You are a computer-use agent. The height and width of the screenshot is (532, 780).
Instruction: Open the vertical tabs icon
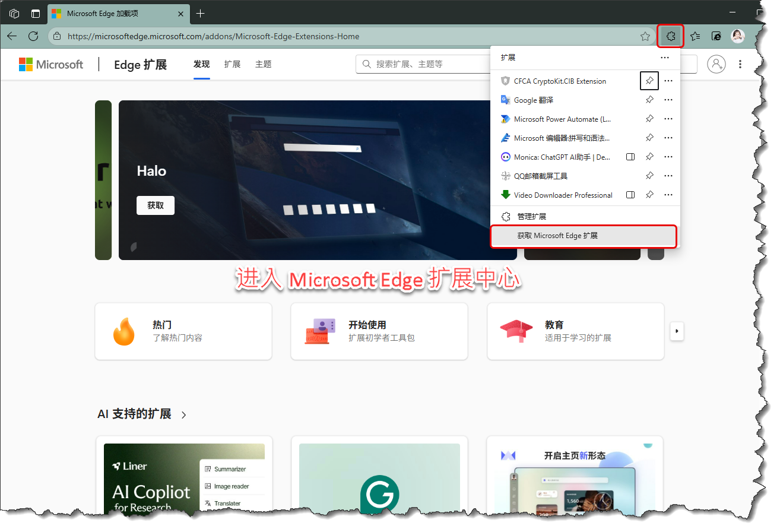36,13
